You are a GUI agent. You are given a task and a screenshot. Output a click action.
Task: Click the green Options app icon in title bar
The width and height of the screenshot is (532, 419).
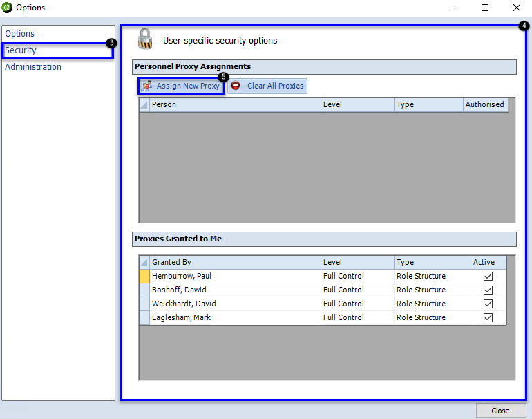click(7, 8)
